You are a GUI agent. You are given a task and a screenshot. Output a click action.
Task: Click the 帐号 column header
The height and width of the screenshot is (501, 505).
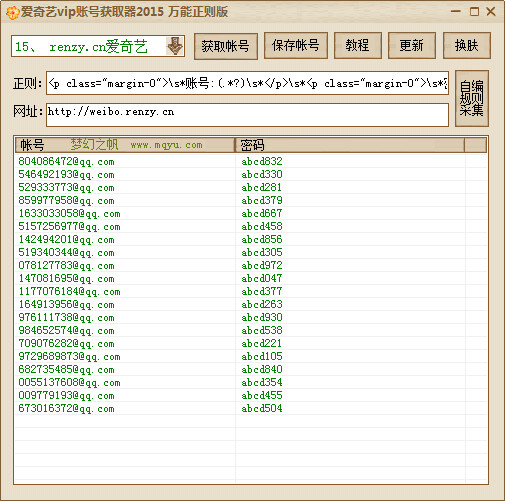coord(125,145)
